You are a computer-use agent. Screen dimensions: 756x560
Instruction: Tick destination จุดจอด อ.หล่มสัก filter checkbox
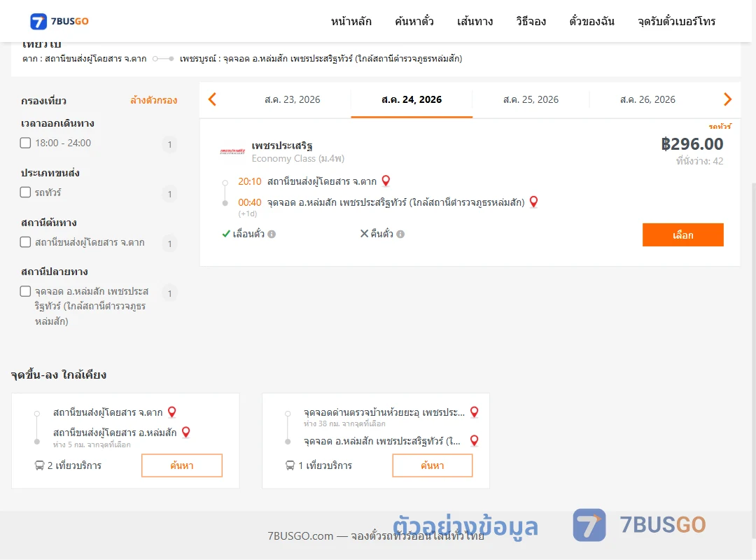click(x=26, y=291)
